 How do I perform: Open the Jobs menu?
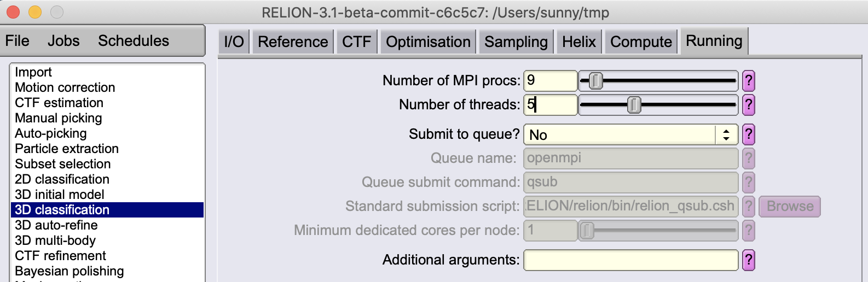(x=63, y=41)
